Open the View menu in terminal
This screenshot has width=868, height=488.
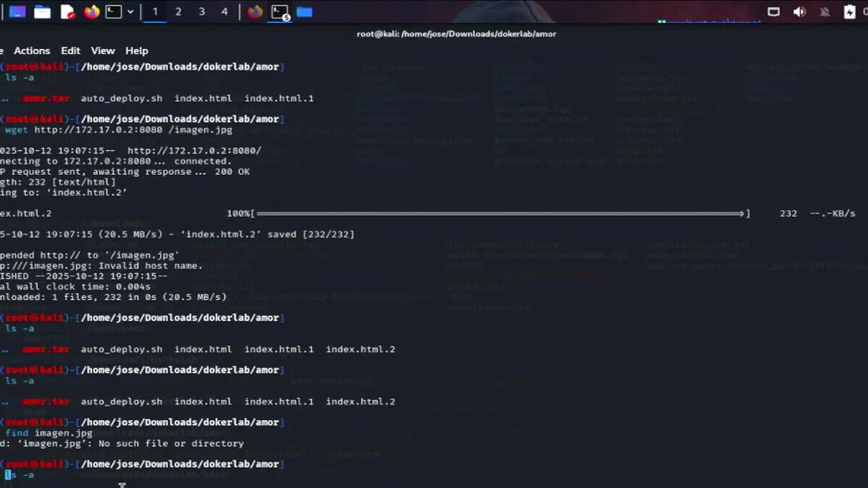pos(103,51)
